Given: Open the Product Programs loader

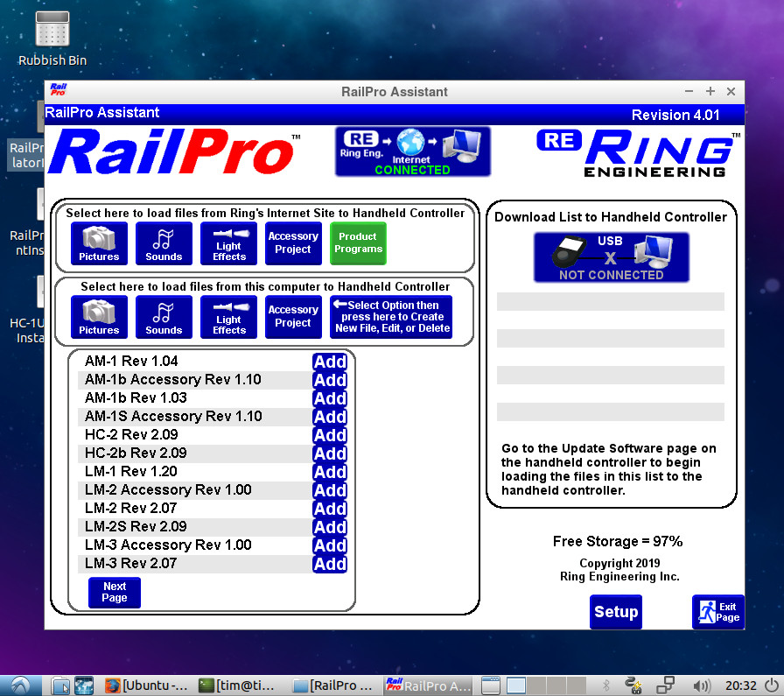Looking at the screenshot, I should [x=358, y=243].
